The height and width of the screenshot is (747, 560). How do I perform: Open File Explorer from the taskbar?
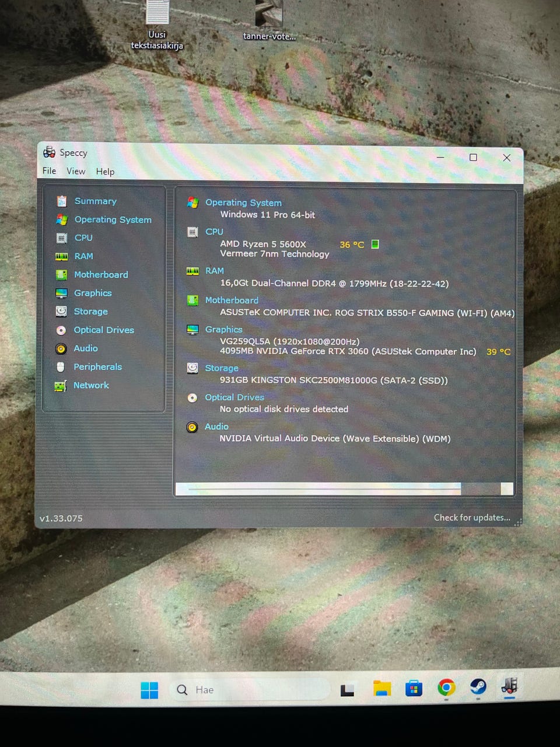[382, 689]
